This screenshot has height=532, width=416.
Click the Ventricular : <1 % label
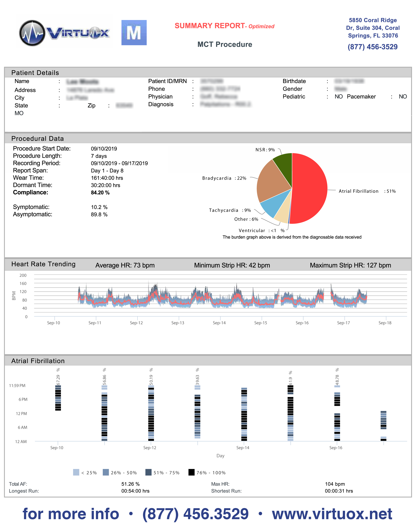pos(261,230)
